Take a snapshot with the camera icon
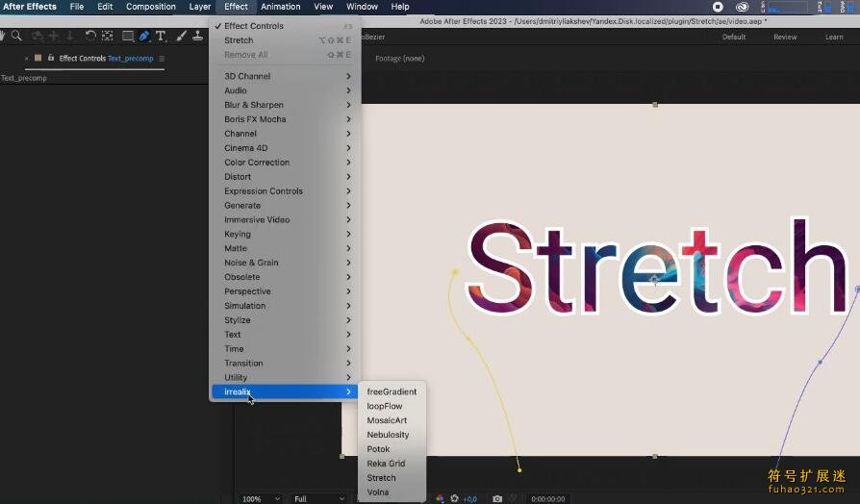The height and width of the screenshot is (504, 860). (x=497, y=498)
